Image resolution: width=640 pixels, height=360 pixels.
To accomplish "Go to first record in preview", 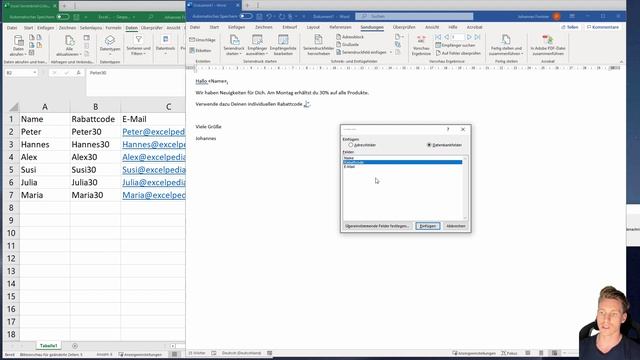I will pyautogui.click(x=438, y=37).
